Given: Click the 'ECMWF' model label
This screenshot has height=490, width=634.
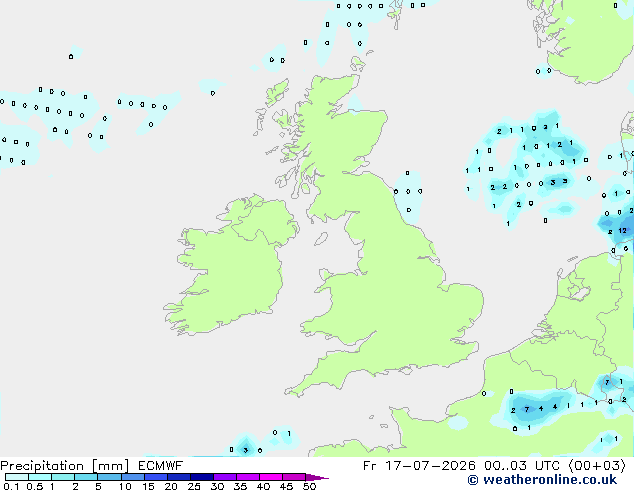Looking at the screenshot, I should coord(161,466).
